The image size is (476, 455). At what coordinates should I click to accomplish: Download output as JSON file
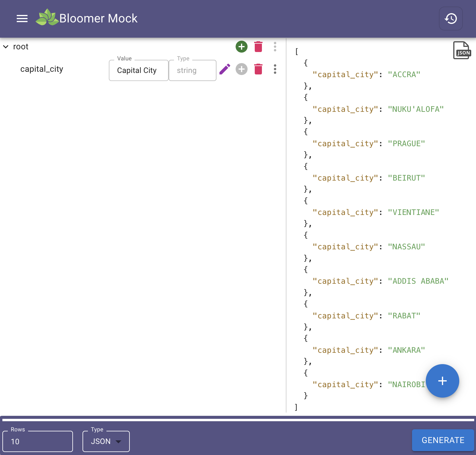pos(462,51)
